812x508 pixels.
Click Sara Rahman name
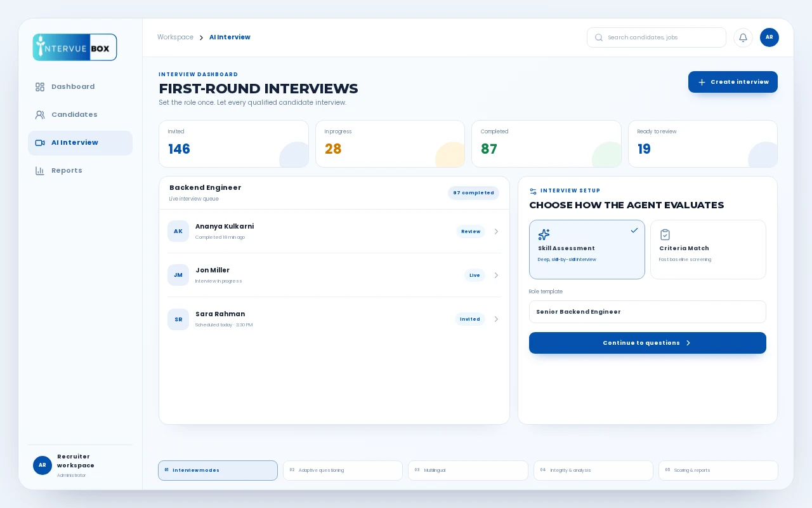tap(220, 314)
